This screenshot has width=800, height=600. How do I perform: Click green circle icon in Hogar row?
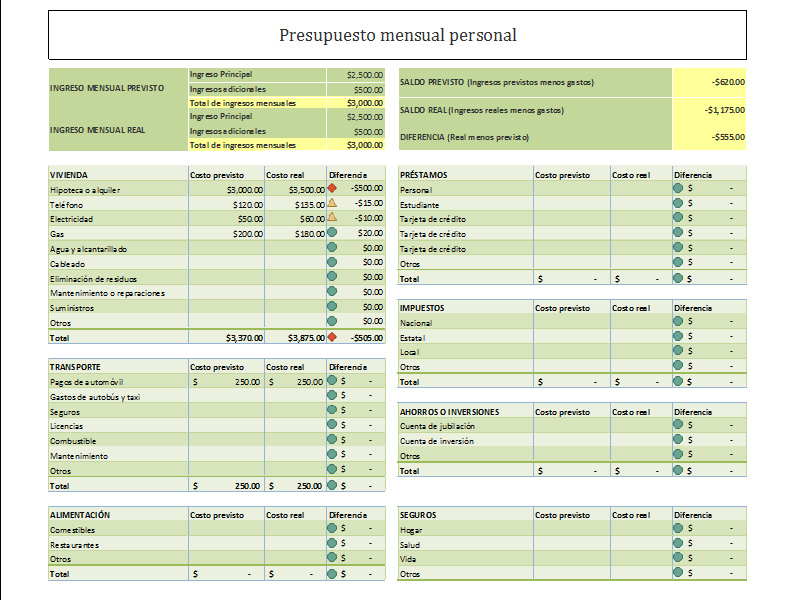[678, 528]
